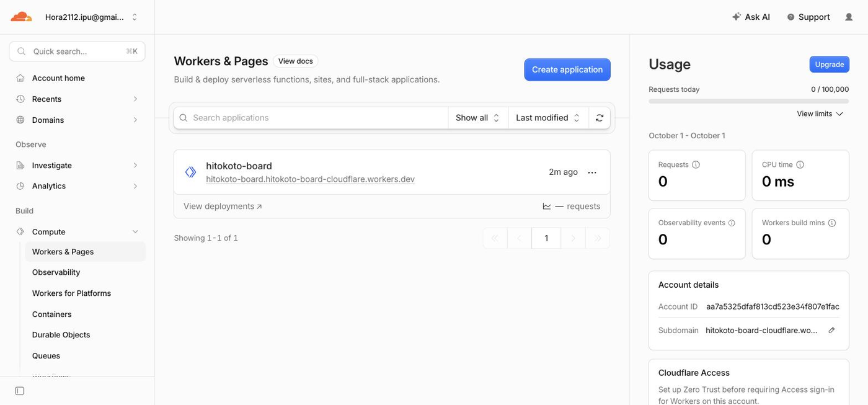This screenshot has width=868, height=405.
Task: Go to next page of results
Action: point(573,238)
